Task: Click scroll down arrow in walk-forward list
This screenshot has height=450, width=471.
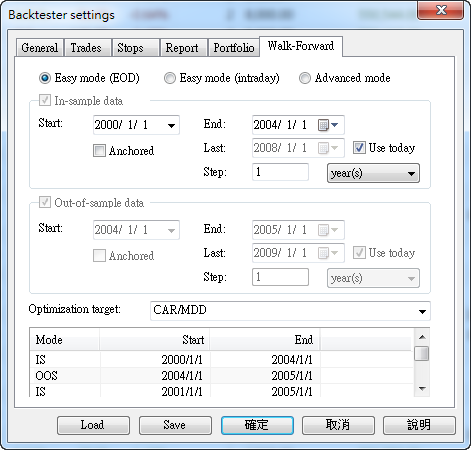Action: click(x=422, y=389)
